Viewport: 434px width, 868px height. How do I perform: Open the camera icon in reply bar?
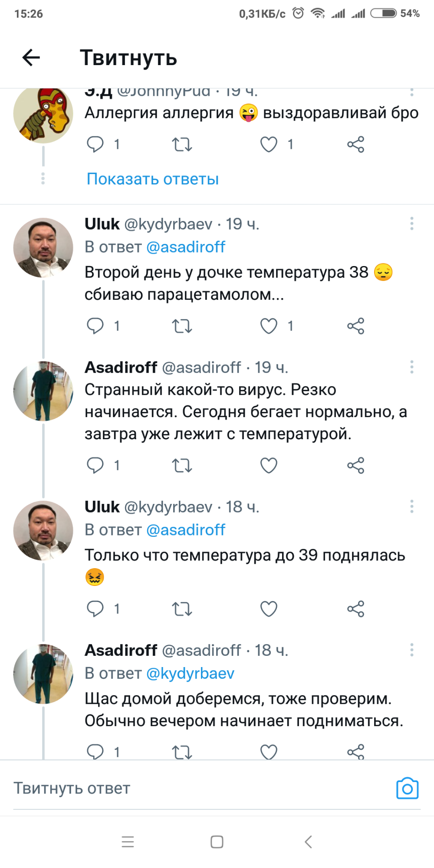click(x=407, y=788)
